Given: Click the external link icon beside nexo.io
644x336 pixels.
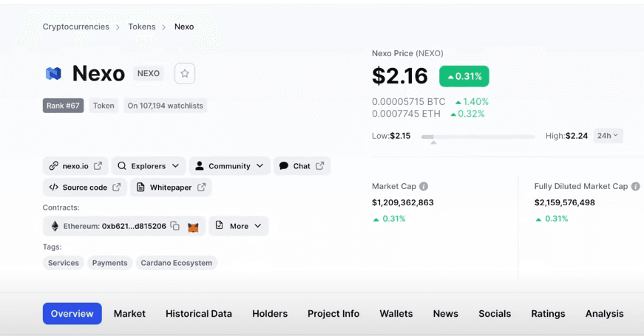Looking at the screenshot, I should click(x=98, y=165).
